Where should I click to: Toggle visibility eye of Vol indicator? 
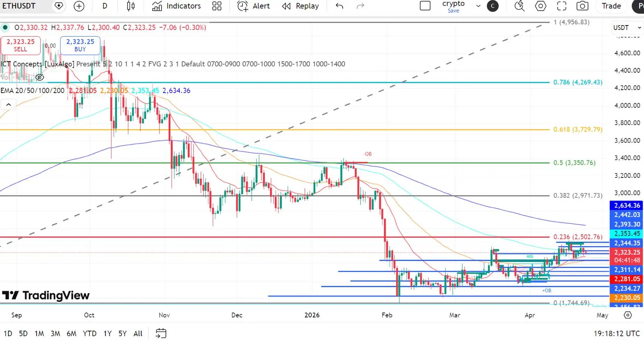40,77
